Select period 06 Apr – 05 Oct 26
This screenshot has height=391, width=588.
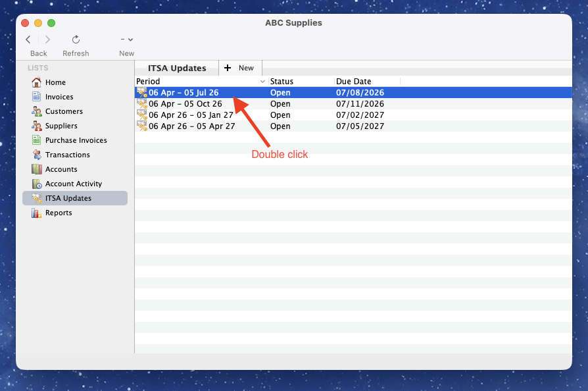185,104
